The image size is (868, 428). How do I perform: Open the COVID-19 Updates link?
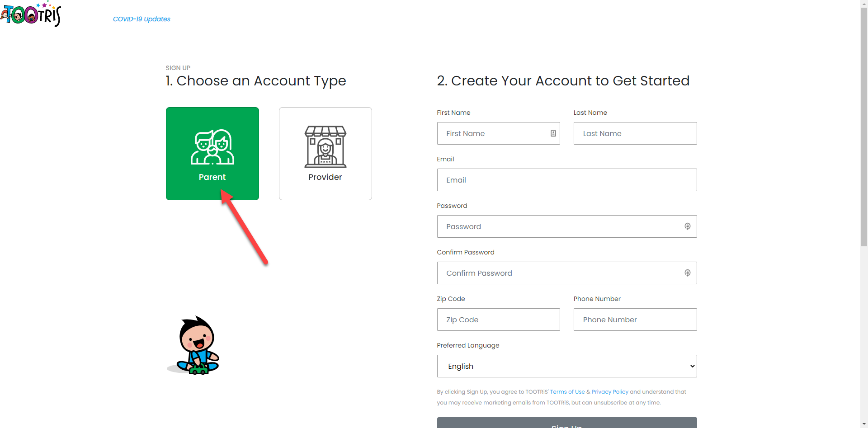(142, 19)
